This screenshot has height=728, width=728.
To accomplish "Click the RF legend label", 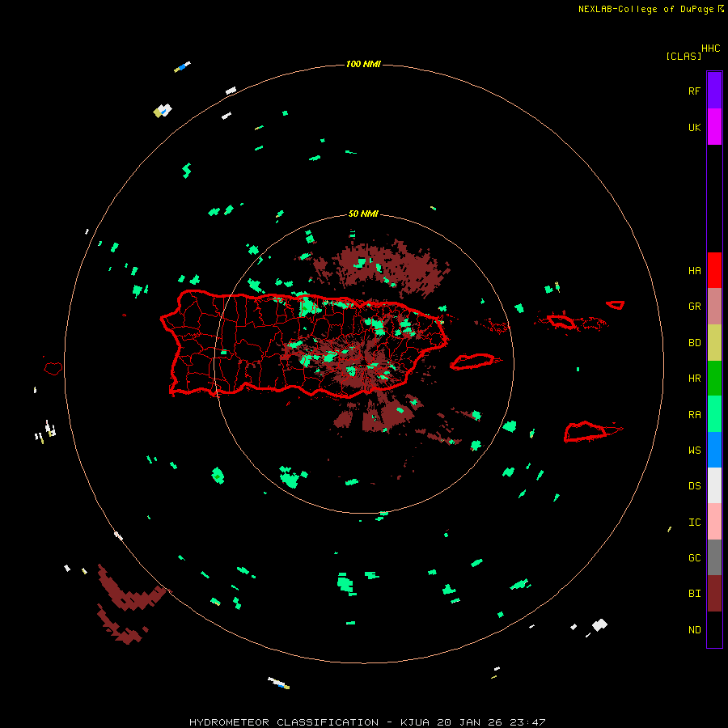I will click(x=694, y=91).
